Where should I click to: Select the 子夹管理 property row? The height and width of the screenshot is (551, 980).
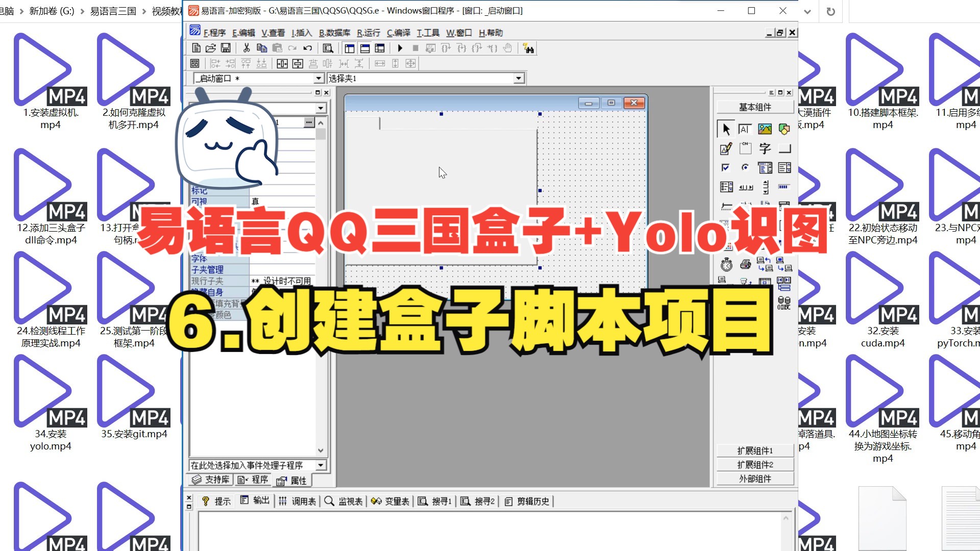[x=253, y=269]
